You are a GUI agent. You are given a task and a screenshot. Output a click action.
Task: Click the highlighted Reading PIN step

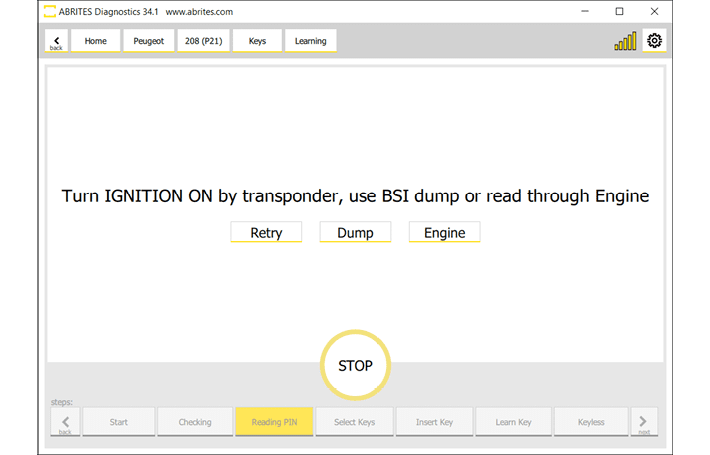pos(274,422)
